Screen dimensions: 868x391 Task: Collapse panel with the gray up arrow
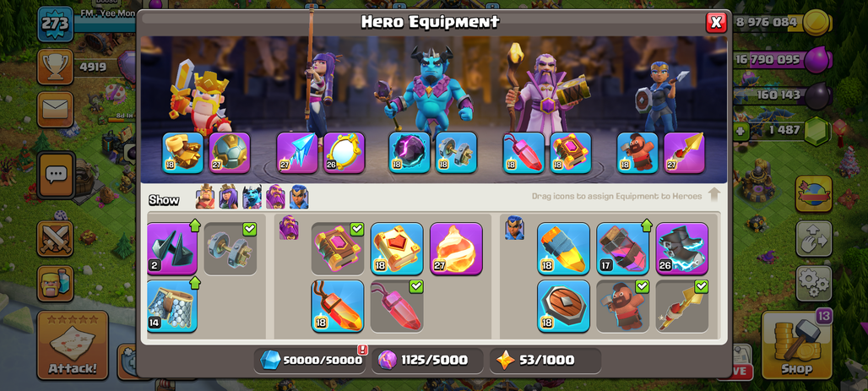pos(714,194)
